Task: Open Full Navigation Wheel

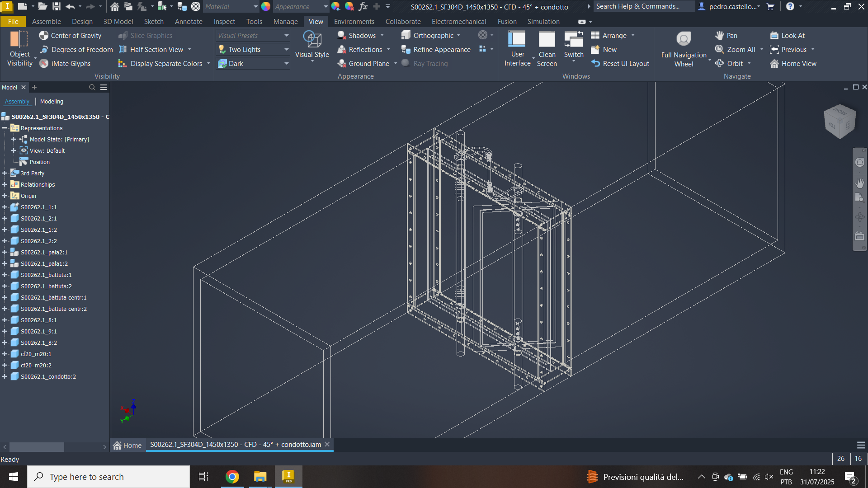Action: [x=684, y=49]
